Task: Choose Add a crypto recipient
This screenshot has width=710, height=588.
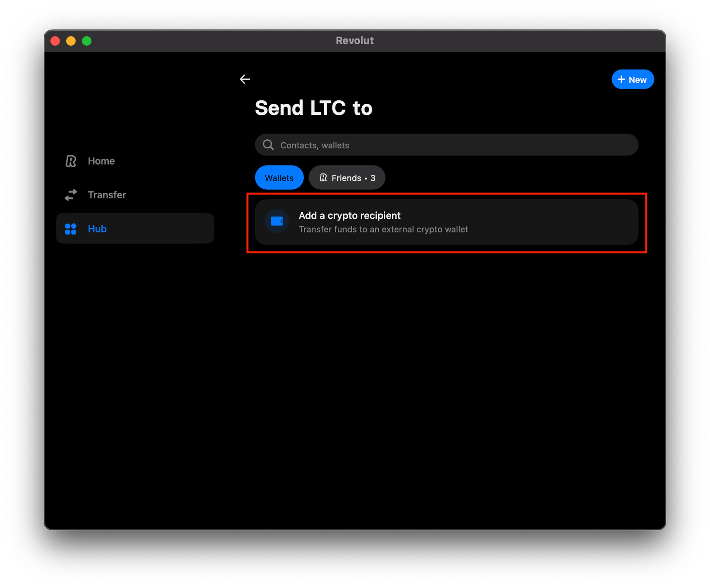Action: tap(447, 222)
